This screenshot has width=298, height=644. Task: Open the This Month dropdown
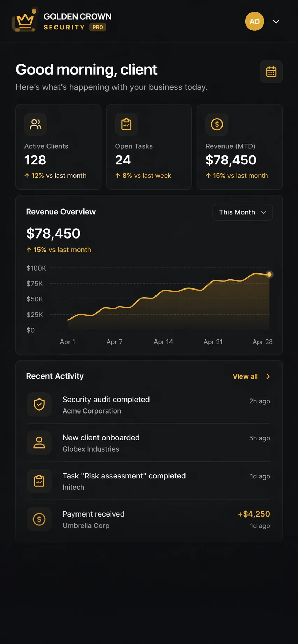[x=242, y=212]
